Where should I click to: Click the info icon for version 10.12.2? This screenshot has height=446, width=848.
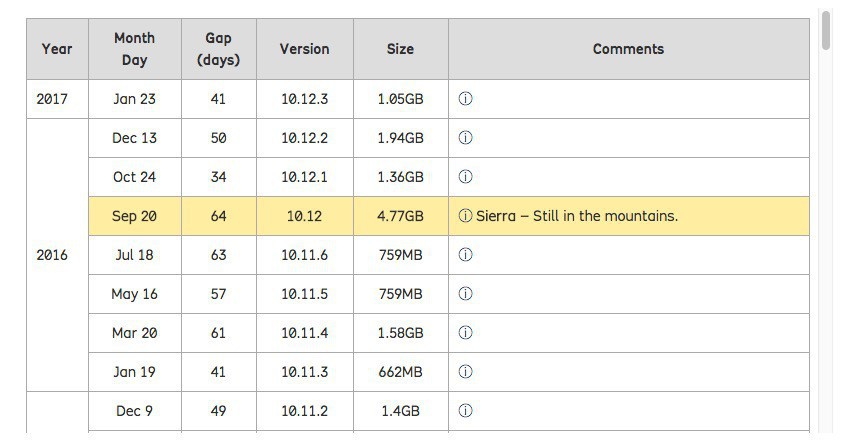[465, 138]
